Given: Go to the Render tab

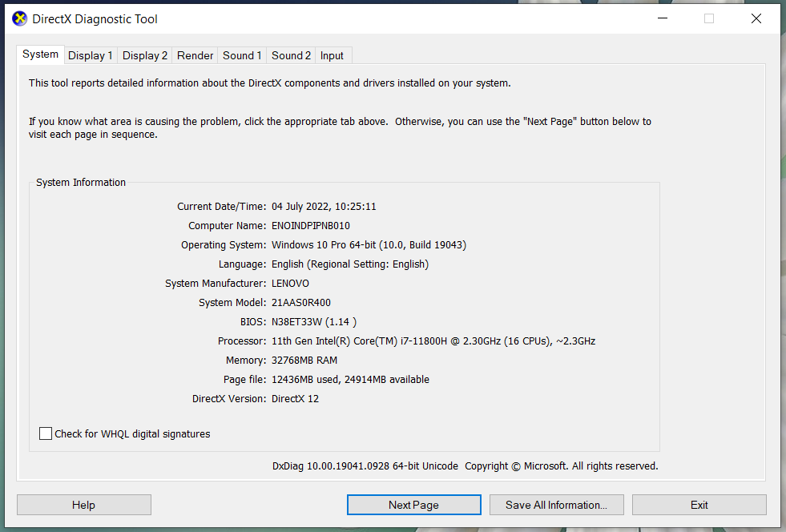Looking at the screenshot, I should (x=195, y=55).
